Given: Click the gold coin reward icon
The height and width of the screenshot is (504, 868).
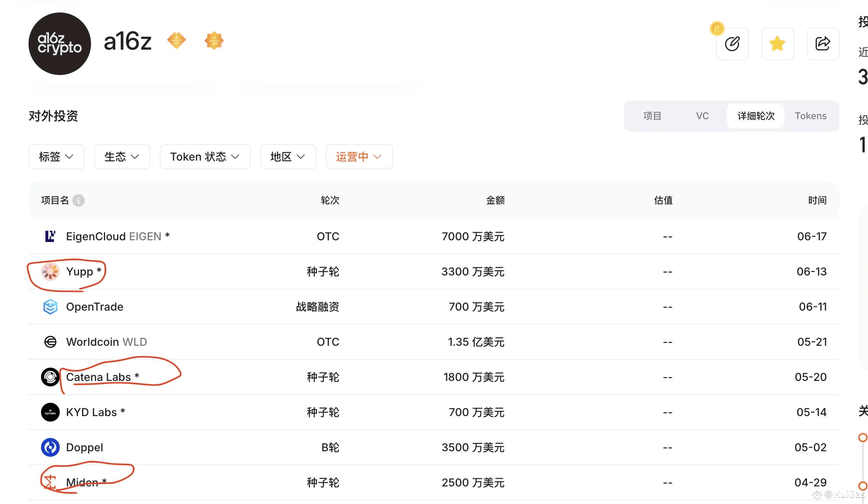Looking at the screenshot, I should click(x=717, y=29).
